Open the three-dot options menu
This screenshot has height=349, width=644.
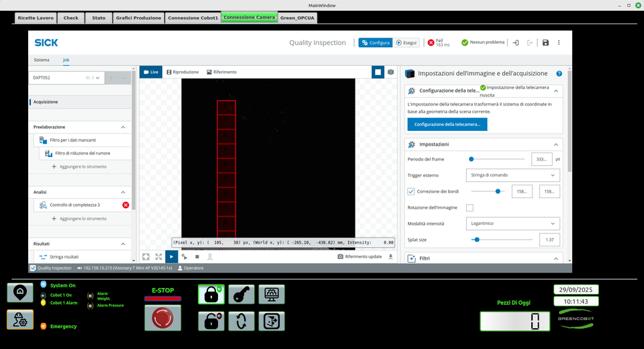coord(559,43)
